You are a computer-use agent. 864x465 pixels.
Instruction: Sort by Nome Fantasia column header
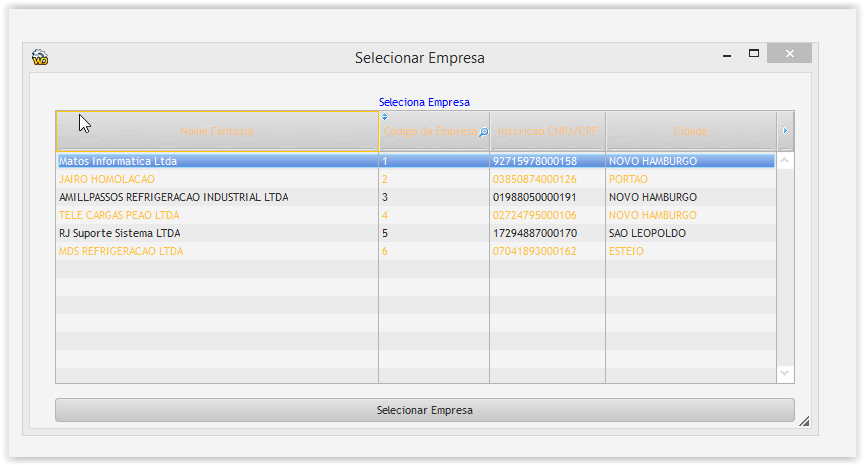(x=217, y=131)
